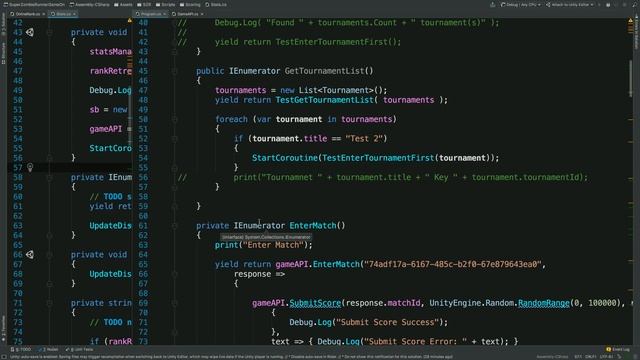Click the tool windows icon in bottom-left corner

click(3, 356)
